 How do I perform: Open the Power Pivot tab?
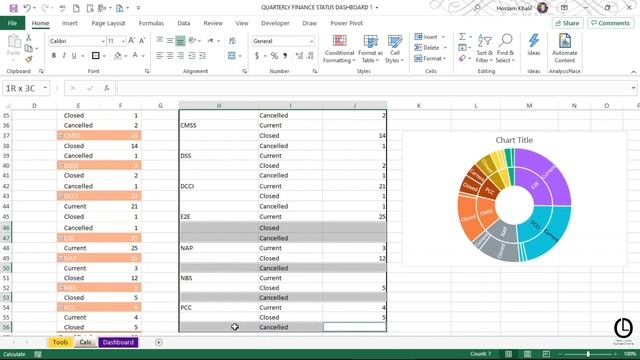347,23
